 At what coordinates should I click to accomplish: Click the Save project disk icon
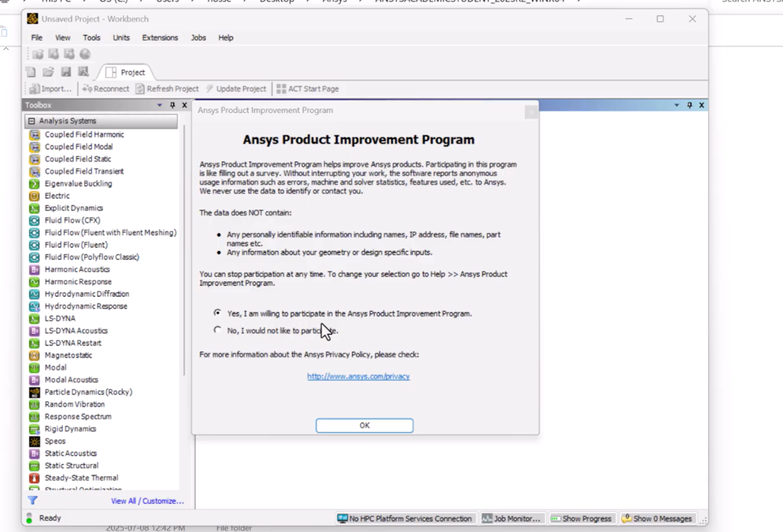click(66, 72)
